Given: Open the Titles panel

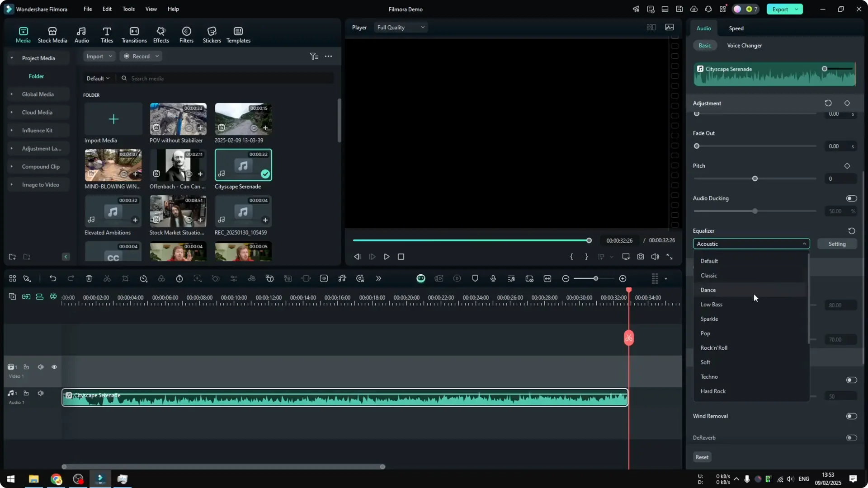Looking at the screenshot, I should (107, 34).
